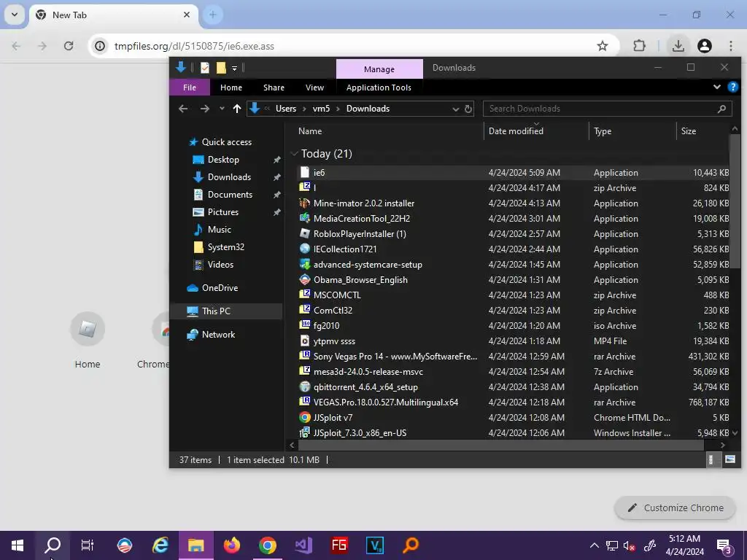Select the IECollection1721 file icon
This screenshot has height=560, width=747.
[305, 249]
